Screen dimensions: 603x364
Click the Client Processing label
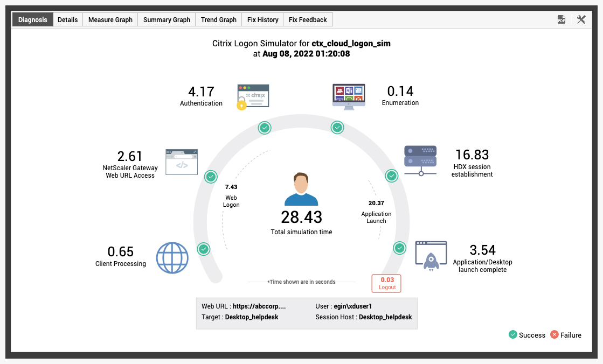coord(121,264)
